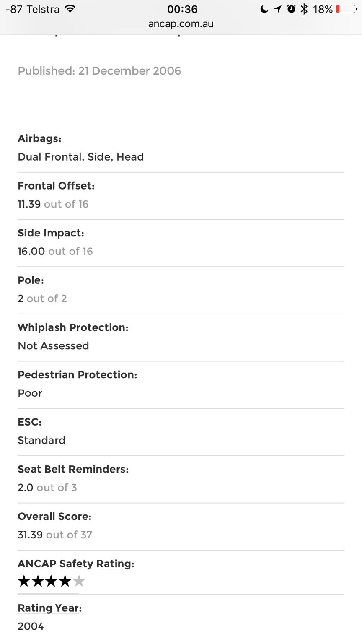Tap the Bluetooth status icon

pyautogui.click(x=304, y=9)
